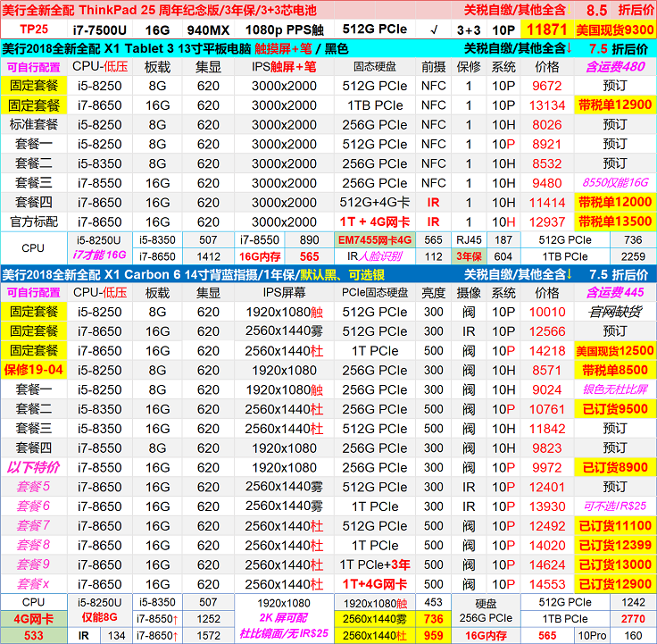Select the 保修19-04 row label
Image resolution: width=657 pixels, height=644 pixels.
(34, 370)
